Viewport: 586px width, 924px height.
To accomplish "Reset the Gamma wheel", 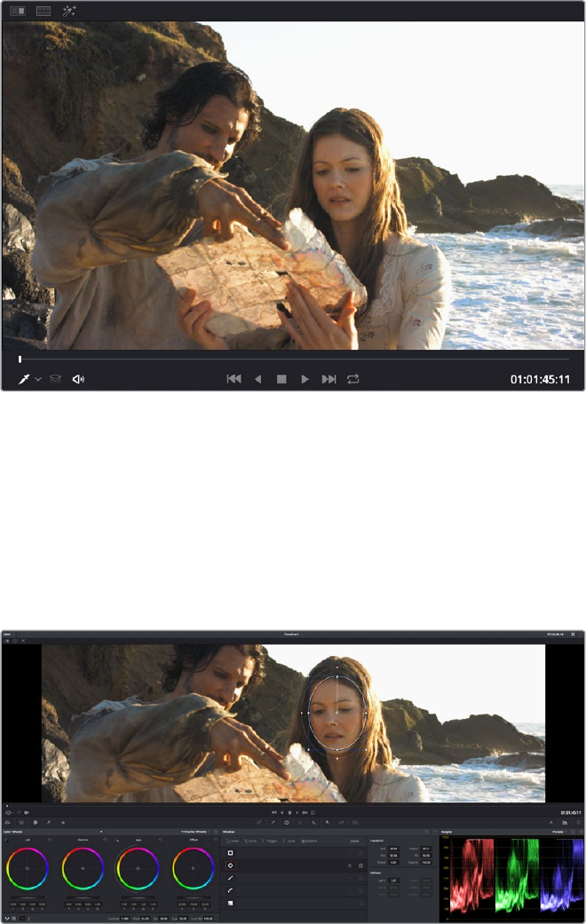I will pos(105,840).
